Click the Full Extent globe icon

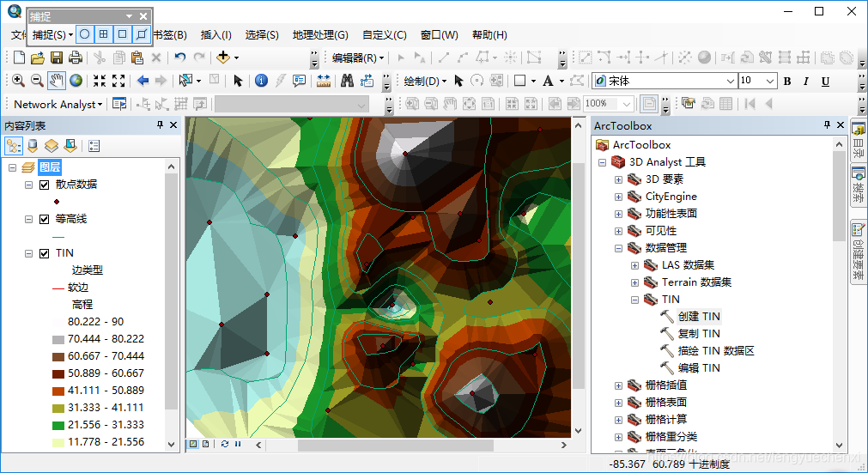click(x=76, y=81)
